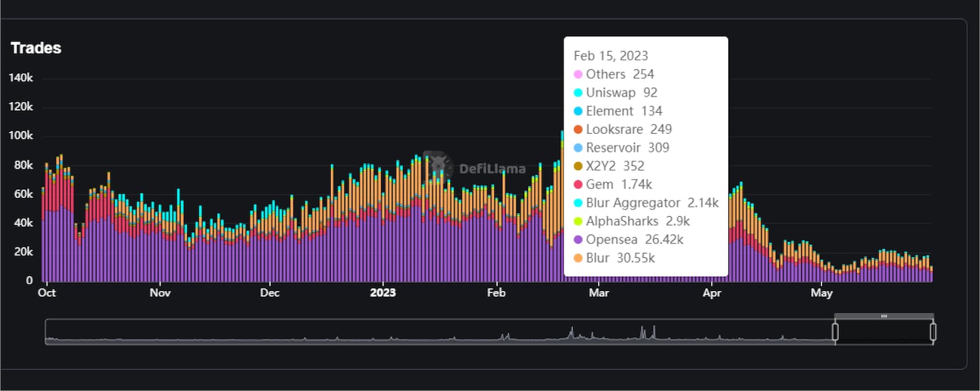Screen dimensions: 980x391
Task: Click the 'May' x-axis label
Action: 821,293
